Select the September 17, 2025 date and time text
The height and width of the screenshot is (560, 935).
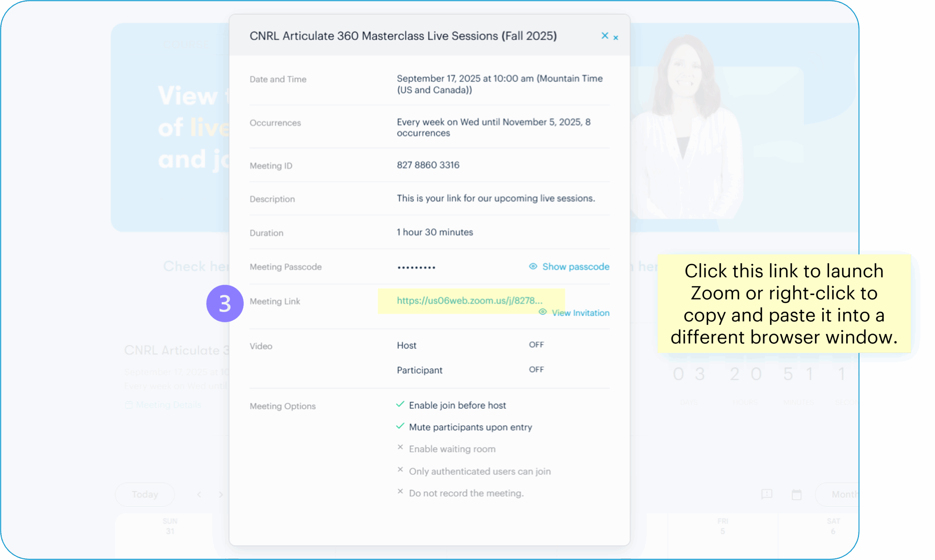[x=500, y=84]
